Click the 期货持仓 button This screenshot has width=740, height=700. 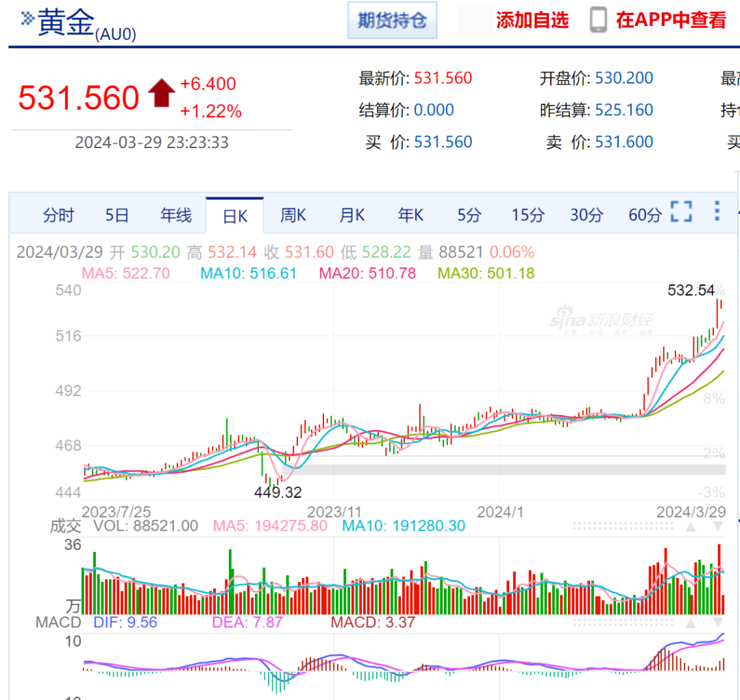pos(392,21)
